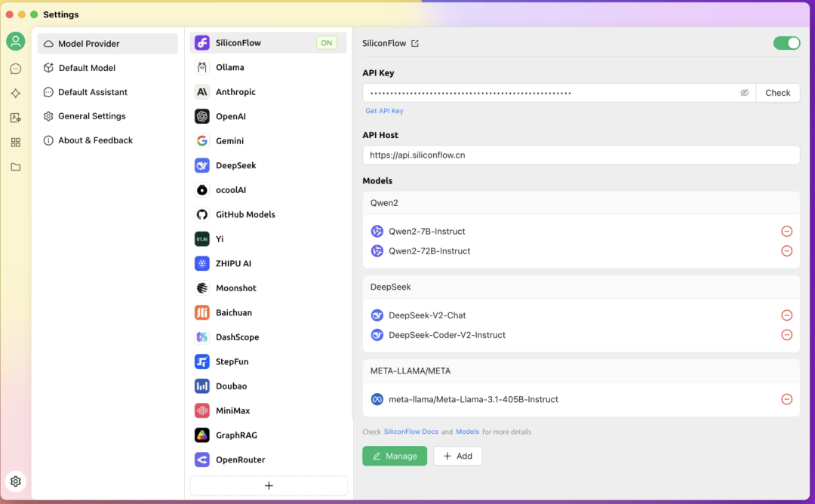Select the Ollama provider
This screenshot has height=504, width=815.
tap(268, 67)
